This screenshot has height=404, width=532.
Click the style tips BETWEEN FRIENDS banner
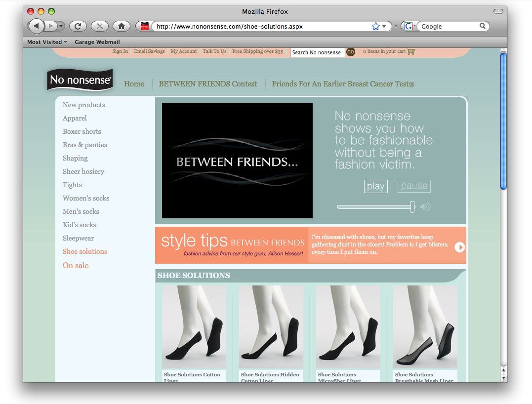233,245
